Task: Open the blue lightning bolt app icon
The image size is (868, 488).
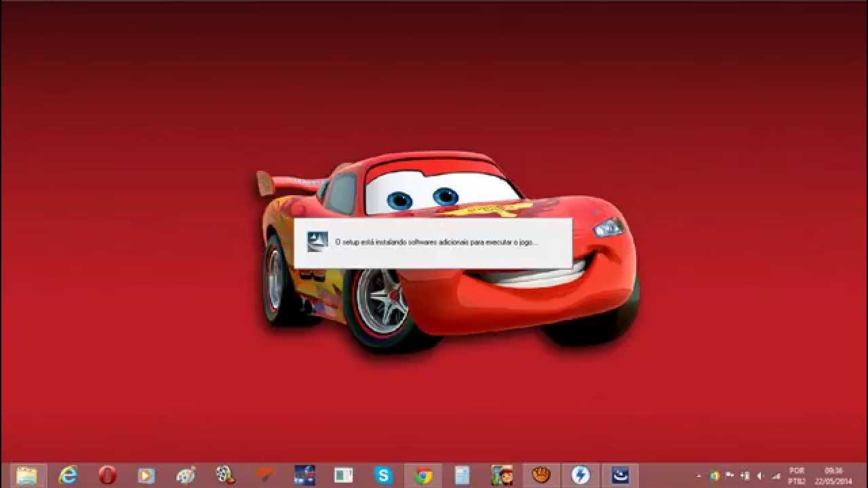Action: click(580, 475)
